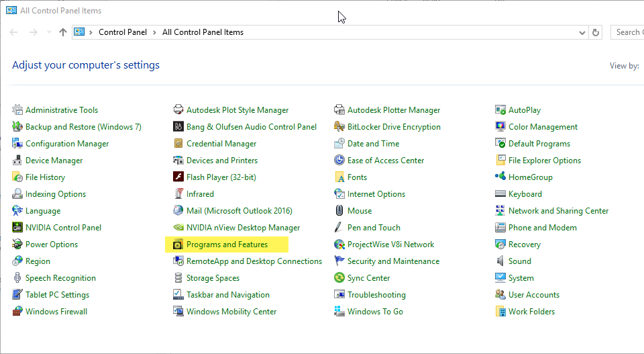644x354 pixels.
Task: Open the AutoPlay link
Action: click(525, 109)
